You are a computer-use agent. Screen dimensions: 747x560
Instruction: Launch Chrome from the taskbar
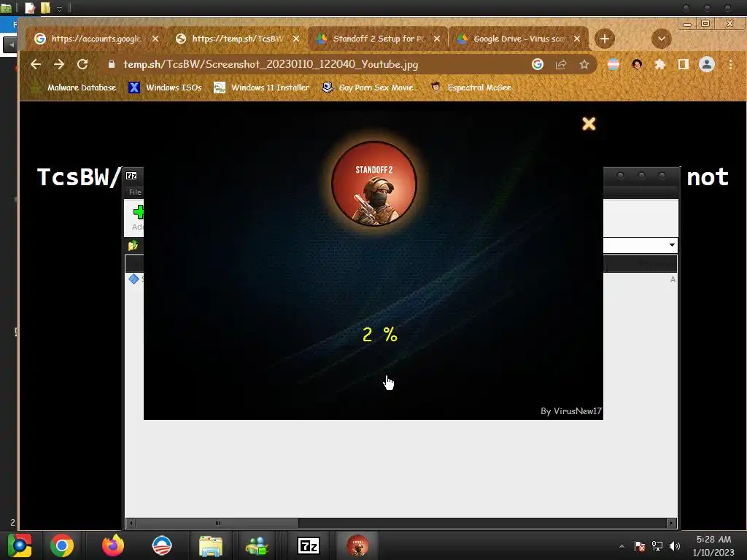point(62,545)
